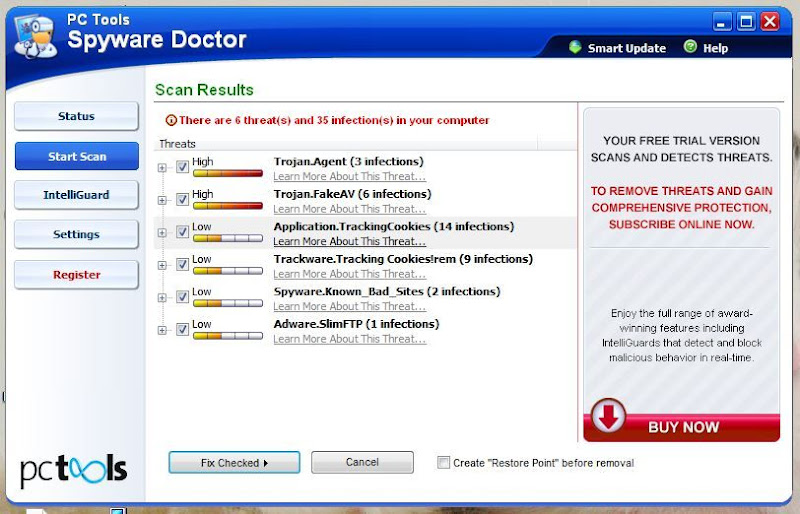800x514 pixels.
Task: Learn more about Trojan.FakeAV threat
Action: [x=349, y=209]
